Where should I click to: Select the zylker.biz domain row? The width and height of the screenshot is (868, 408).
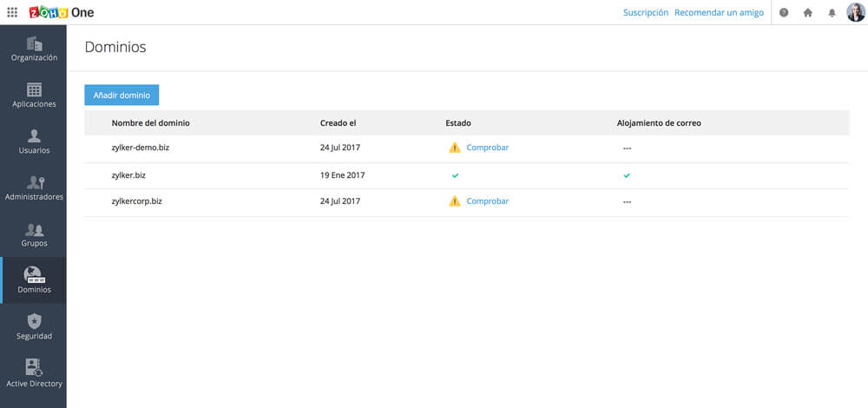128,175
